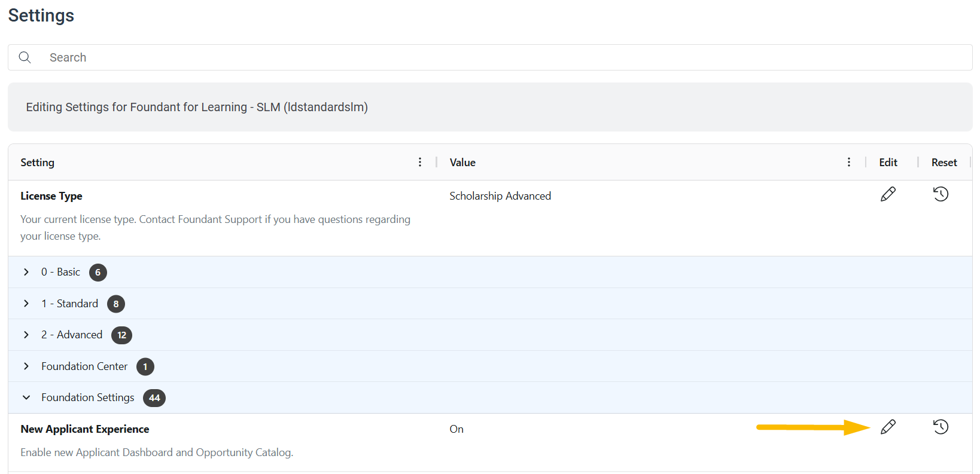The image size is (980, 474).
Task: Click the Editing Settings for Foundant banner text
Action: point(197,107)
